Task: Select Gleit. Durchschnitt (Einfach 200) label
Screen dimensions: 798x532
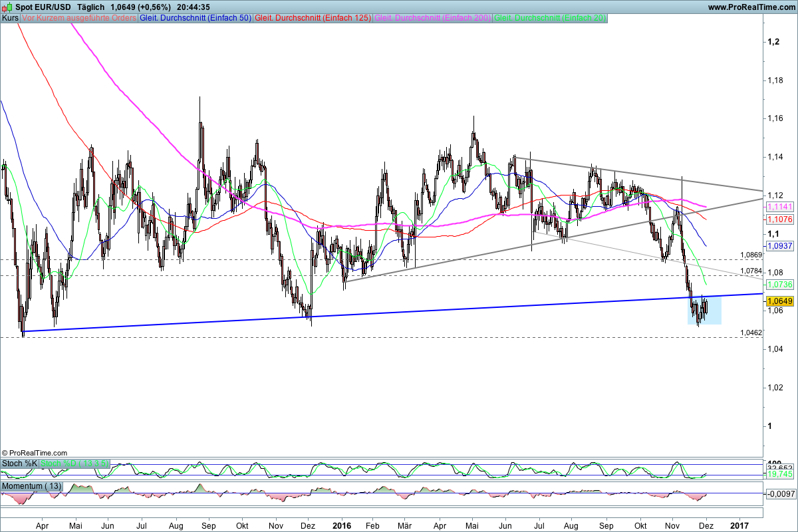Action: [434, 18]
